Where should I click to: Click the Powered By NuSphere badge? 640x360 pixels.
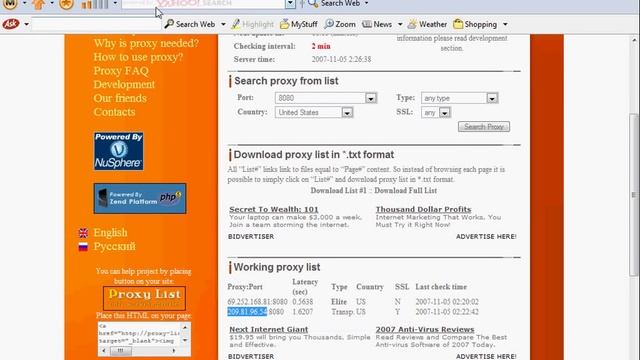[x=118, y=151]
